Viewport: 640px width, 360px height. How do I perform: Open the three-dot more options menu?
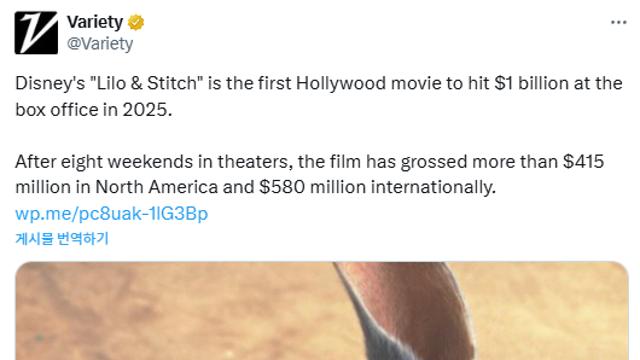tap(618, 22)
